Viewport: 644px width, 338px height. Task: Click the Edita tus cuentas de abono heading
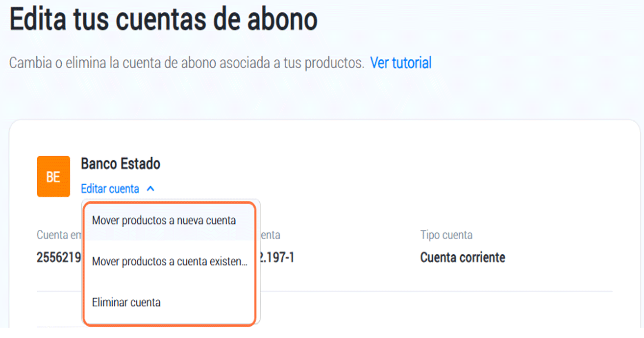click(x=164, y=21)
